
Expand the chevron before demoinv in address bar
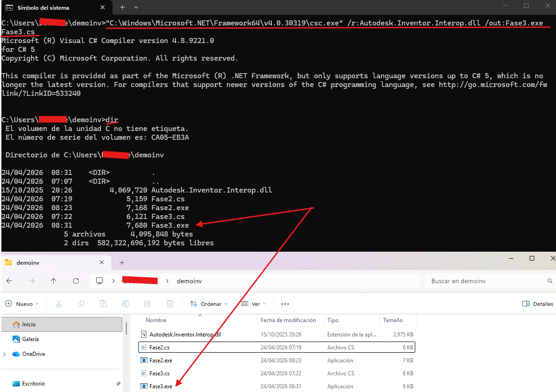(168, 281)
